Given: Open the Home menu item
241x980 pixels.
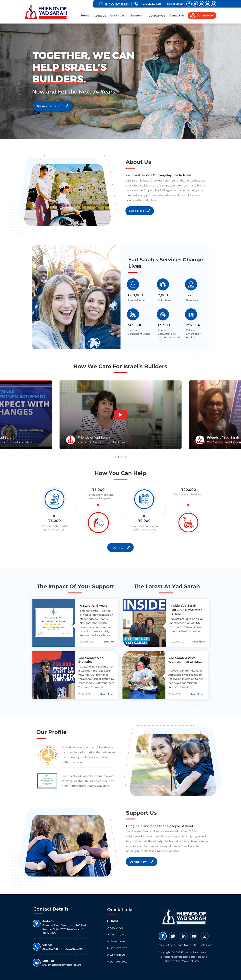Looking at the screenshot, I should click(85, 16).
